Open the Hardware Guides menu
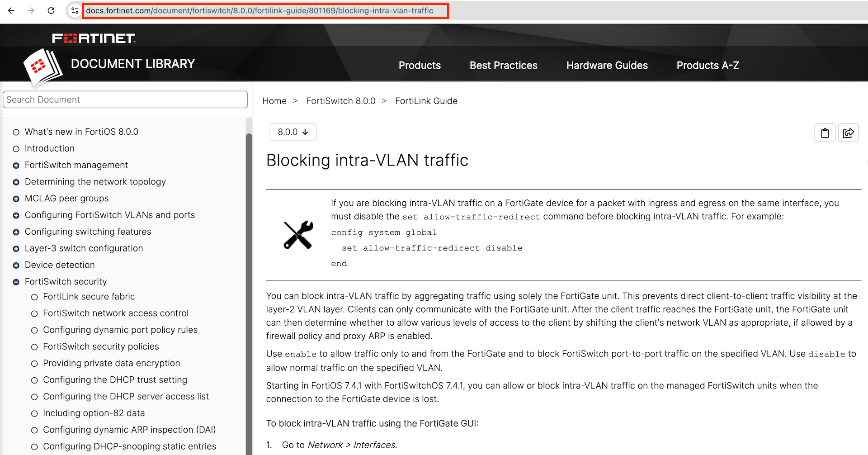 pos(607,66)
